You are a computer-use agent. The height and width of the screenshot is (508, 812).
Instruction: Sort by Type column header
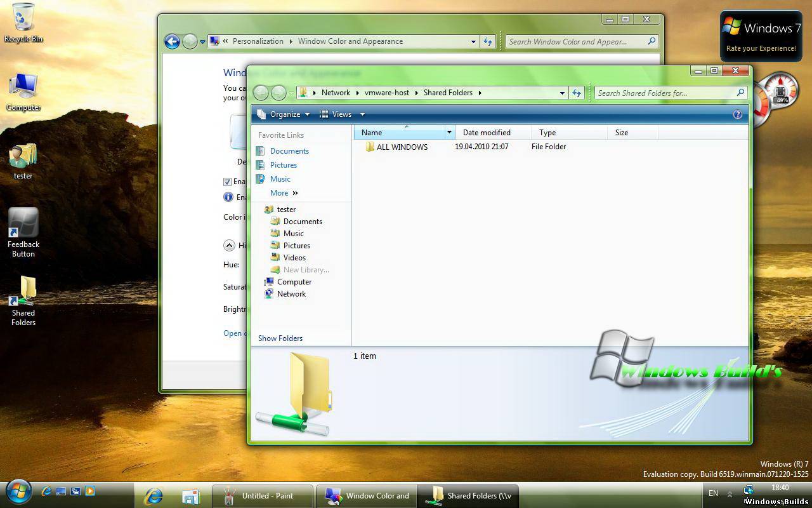pos(569,133)
